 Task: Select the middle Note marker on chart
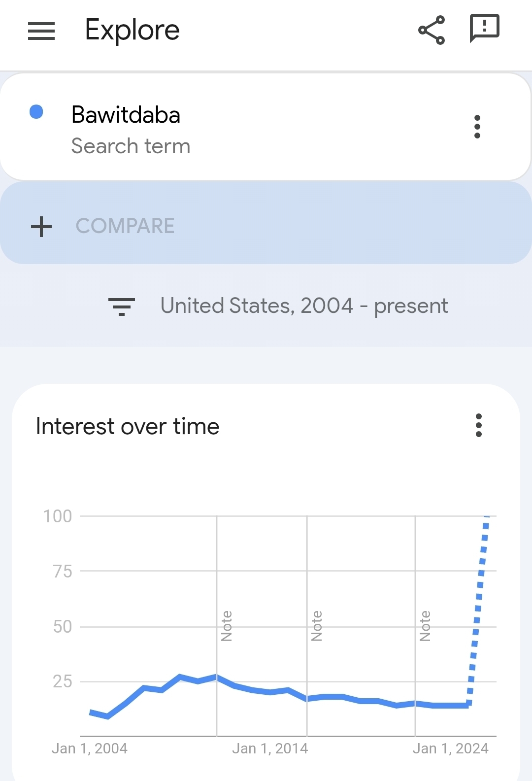(317, 626)
